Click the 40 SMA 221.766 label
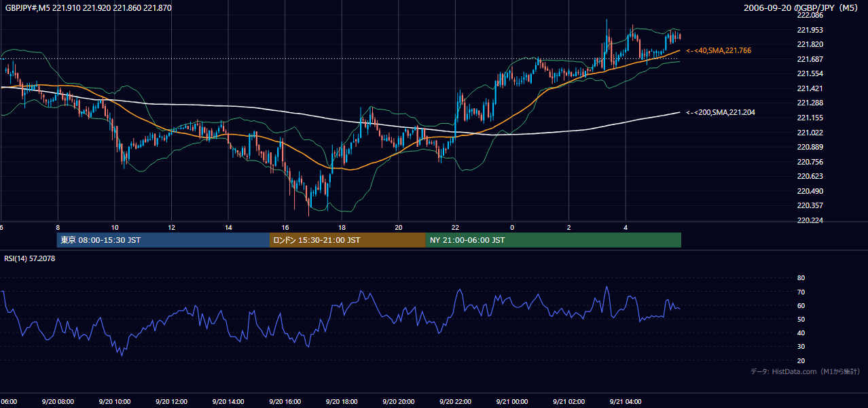 coord(719,50)
